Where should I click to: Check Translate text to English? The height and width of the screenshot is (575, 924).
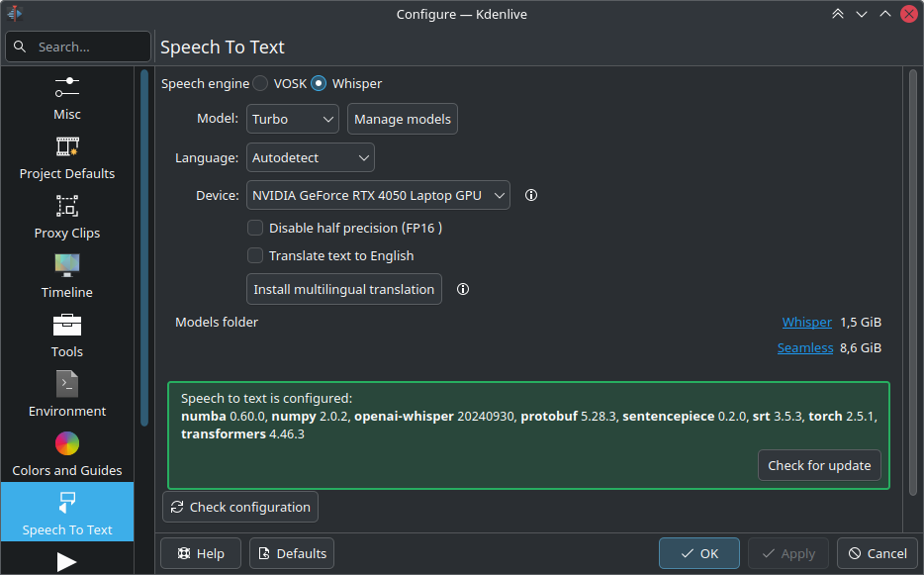click(255, 255)
